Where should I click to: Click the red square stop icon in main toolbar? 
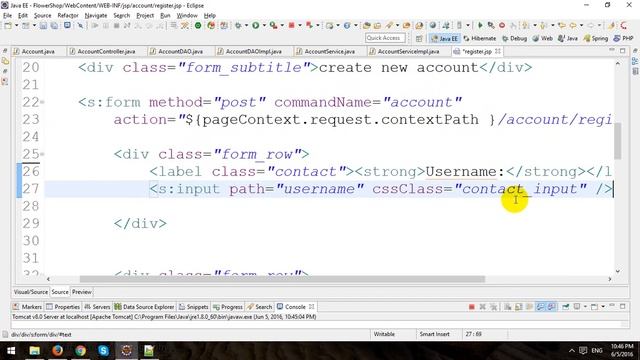(292, 25)
